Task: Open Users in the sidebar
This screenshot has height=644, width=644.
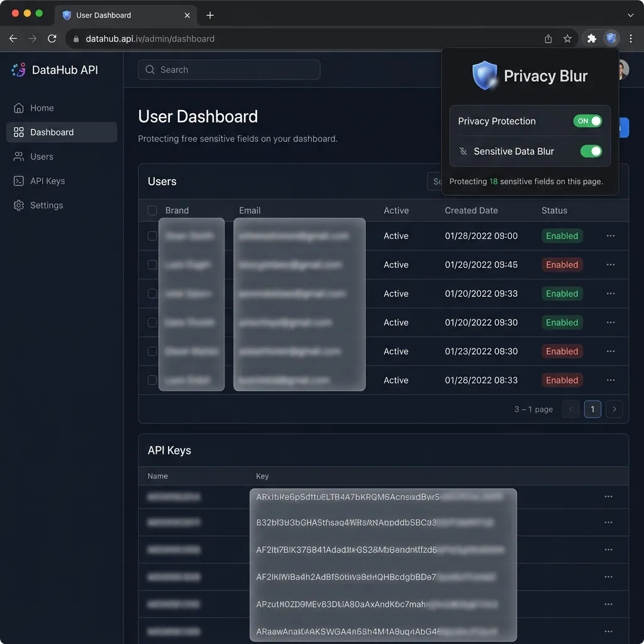Action: point(42,157)
